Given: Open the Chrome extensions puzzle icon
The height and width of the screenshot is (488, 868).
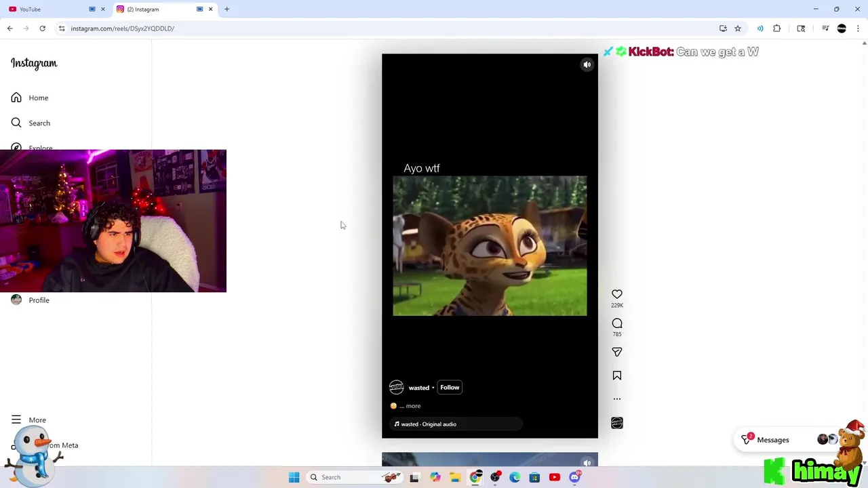Looking at the screenshot, I should pyautogui.click(x=777, y=28).
